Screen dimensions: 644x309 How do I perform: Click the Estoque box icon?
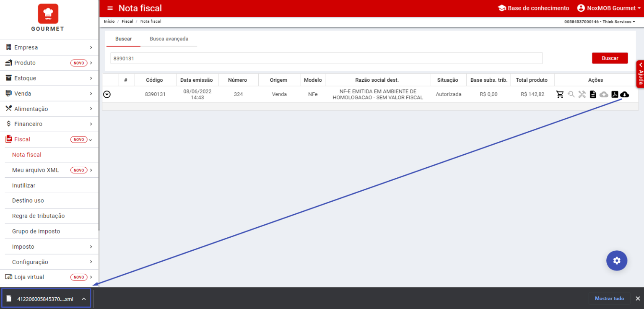click(8, 78)
